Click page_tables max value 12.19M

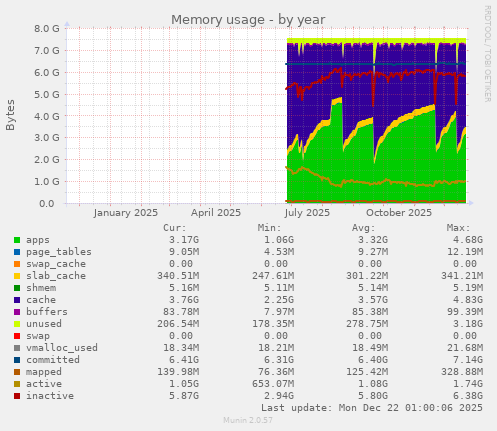point(465,252)
